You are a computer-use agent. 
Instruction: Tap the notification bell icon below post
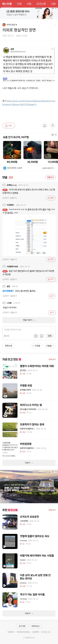(x=44, y=125)
